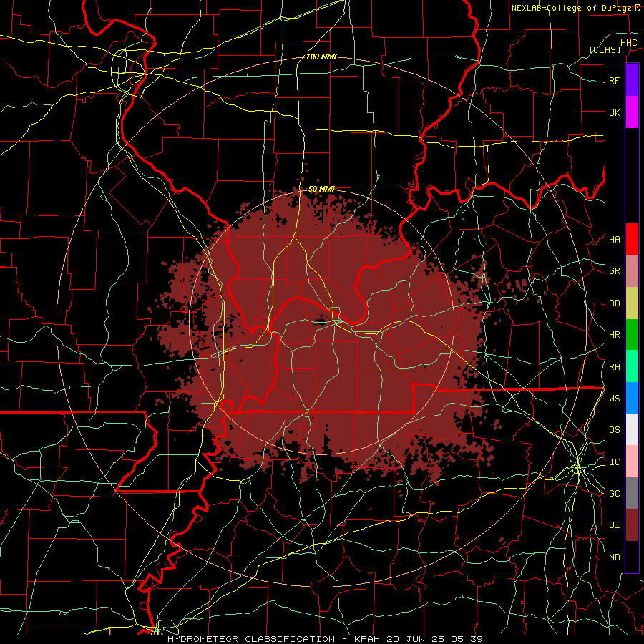Image resolution: width=644 pixels, height=644 pixels.
Task: Click the WS blue legend swatch
Action: (632, 398)
